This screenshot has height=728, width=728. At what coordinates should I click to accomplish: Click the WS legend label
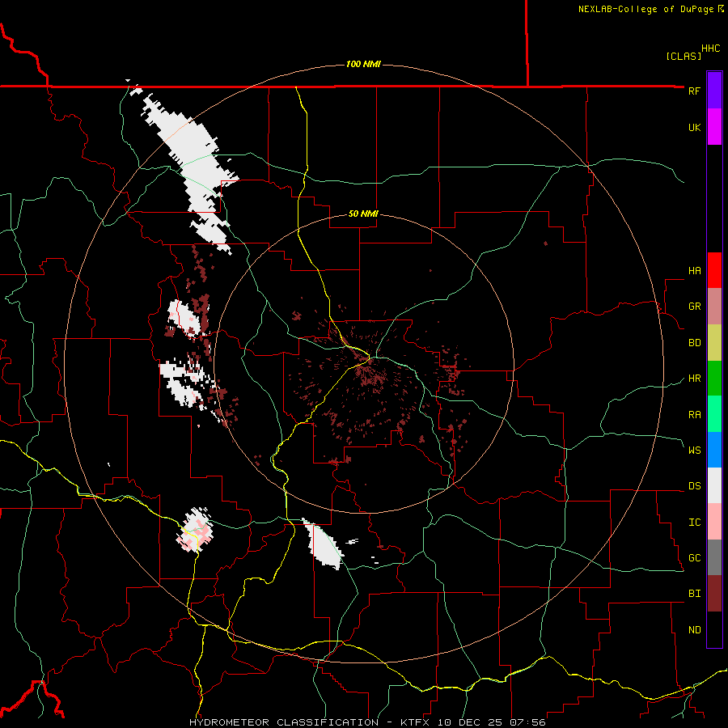[x=694, y=450]
